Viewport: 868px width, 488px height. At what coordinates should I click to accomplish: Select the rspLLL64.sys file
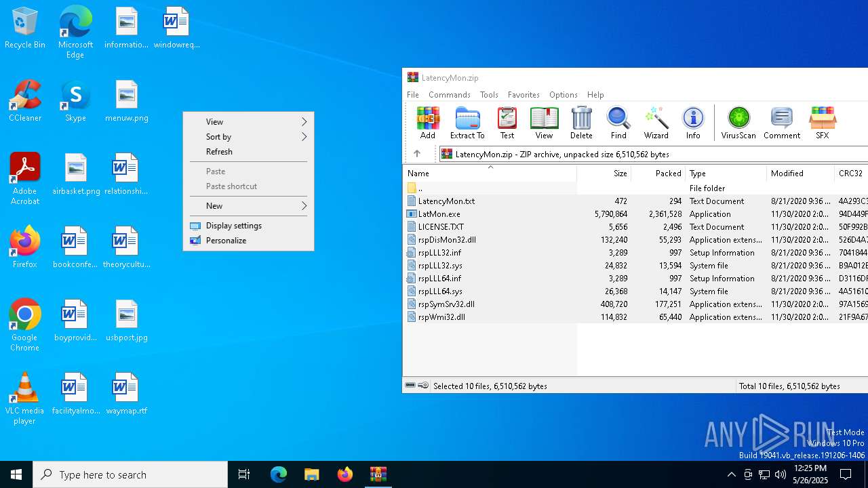(x=635, y=291)
